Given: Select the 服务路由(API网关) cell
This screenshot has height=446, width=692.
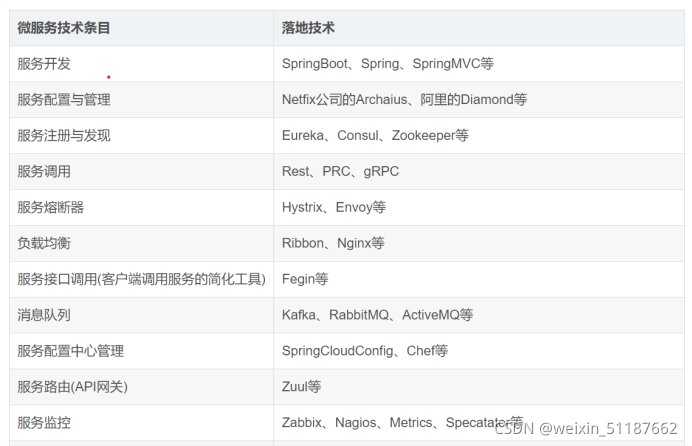Looking at the screenshot, I should click(72, 388).
